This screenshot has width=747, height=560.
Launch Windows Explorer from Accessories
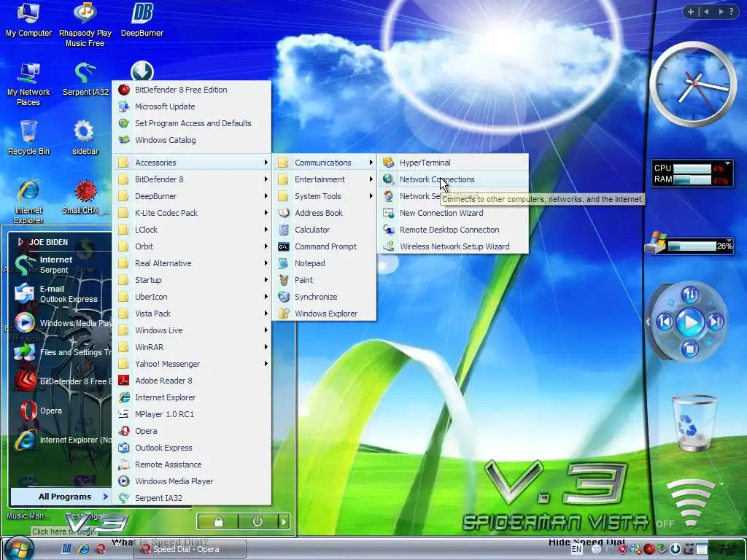(x=324, y=314)
